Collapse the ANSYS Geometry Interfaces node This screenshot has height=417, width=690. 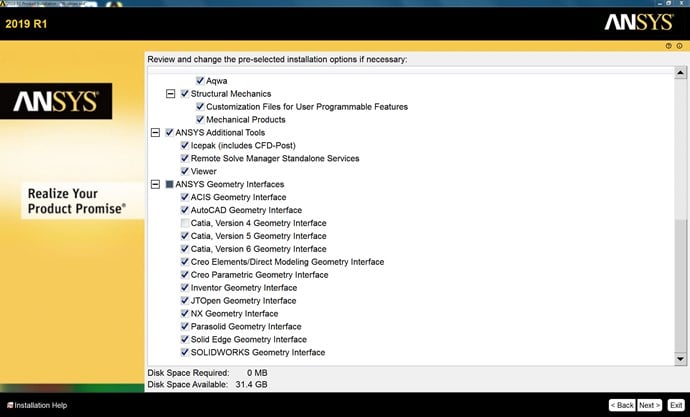[155, 184]
